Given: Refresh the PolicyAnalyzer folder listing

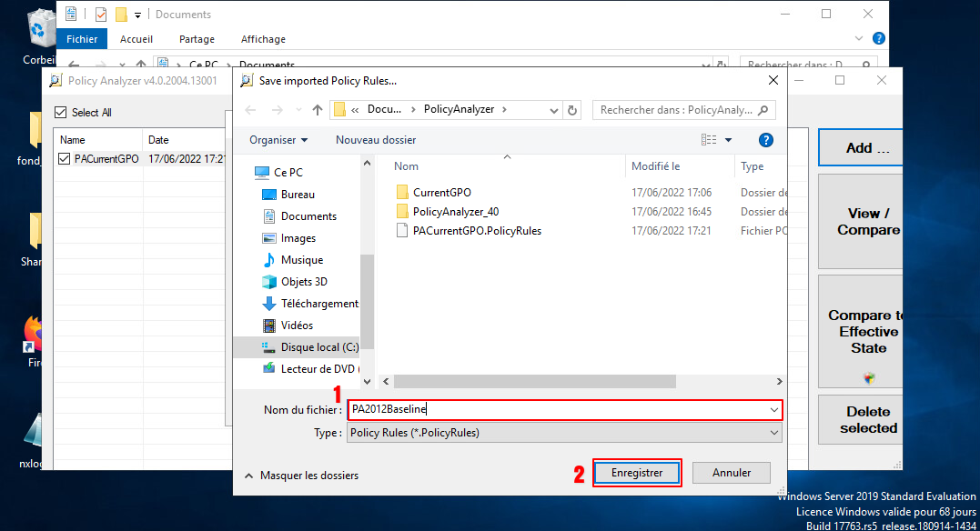Looking at the screenshot, I should (572, 110).
